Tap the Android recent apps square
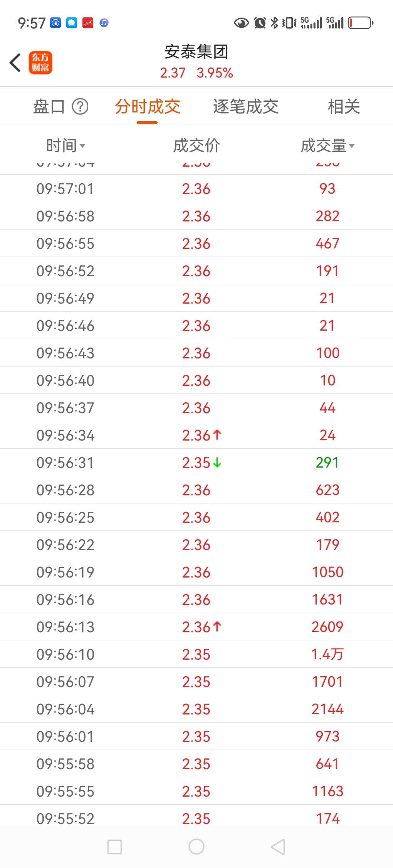This screenshot has width=393, height=868. click(x=114, y=847)
